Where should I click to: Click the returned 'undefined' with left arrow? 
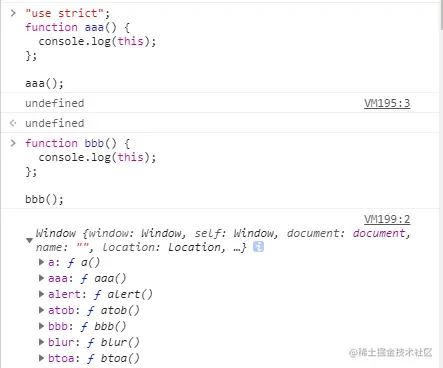[x=55, y=123]
